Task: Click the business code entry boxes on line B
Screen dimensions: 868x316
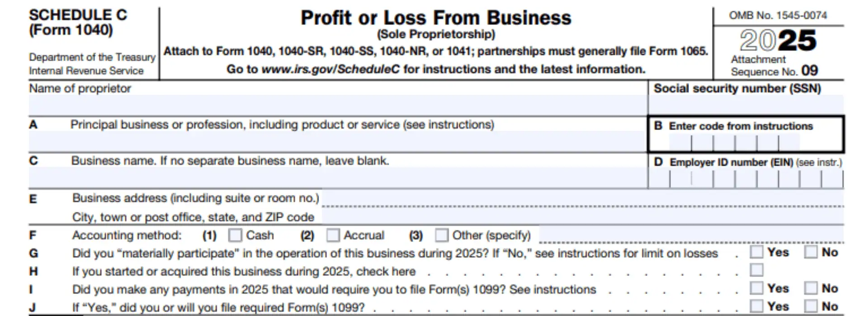Action: pos(734,142)
